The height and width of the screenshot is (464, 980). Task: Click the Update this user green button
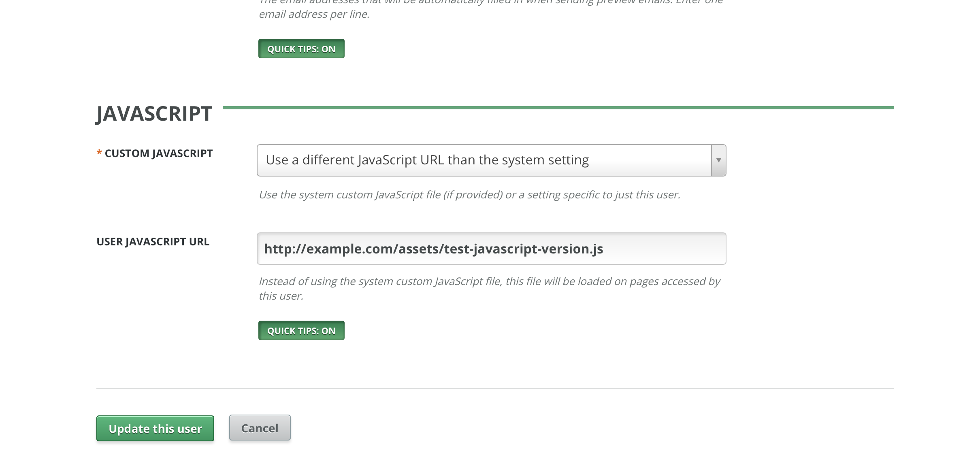click(x=155, y=428)
